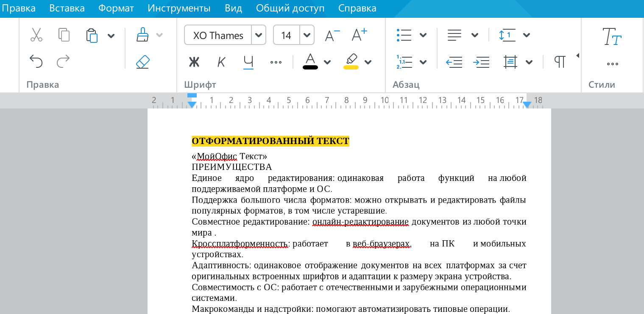Open the XO Thames font dropdown
This screenshot has width=644, height=314.
tap(259, 35)
